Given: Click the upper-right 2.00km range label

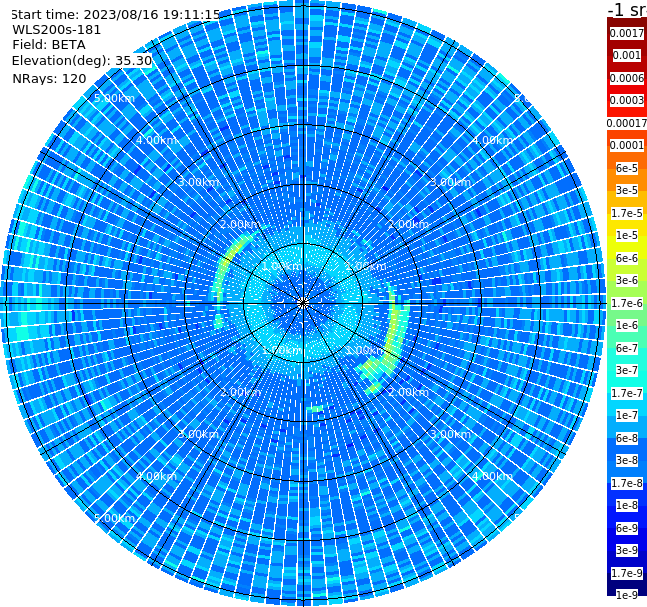Looking at the screenshot, I should click(x=408, y=224).
